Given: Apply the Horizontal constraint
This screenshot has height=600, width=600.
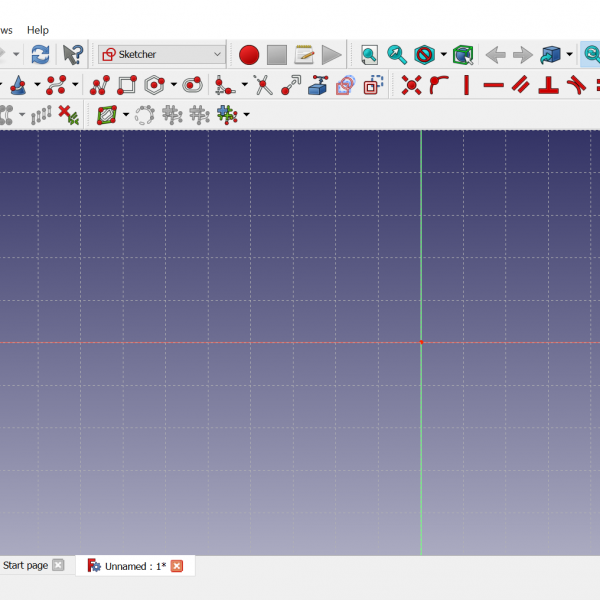Looking at the screenshot, I should point(493,86).
